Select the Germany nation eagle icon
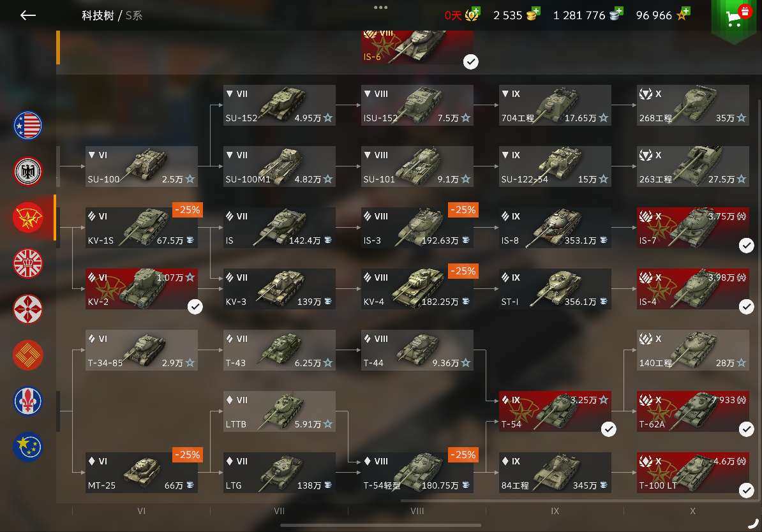Image resolution: width=762 pixels, height=532 pixels. tap(27, 171)
